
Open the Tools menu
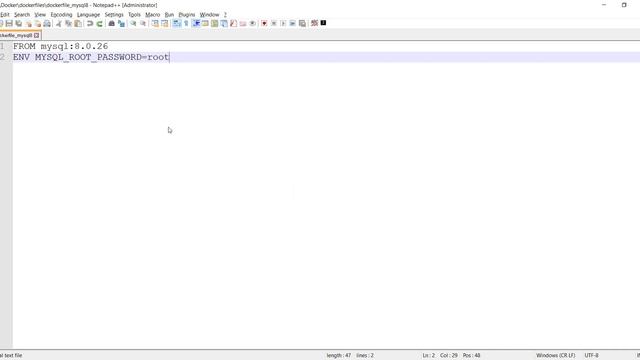(x=134, y=15)
